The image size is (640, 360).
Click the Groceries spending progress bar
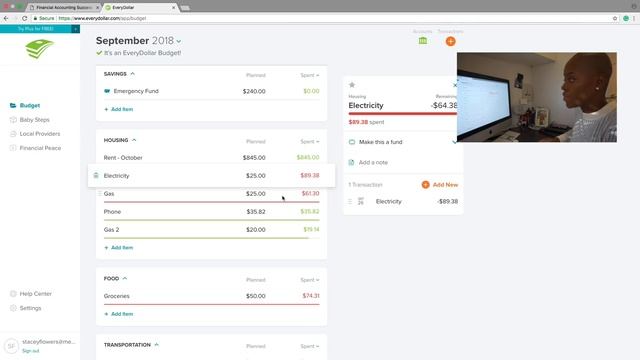[x=211, y=304]
